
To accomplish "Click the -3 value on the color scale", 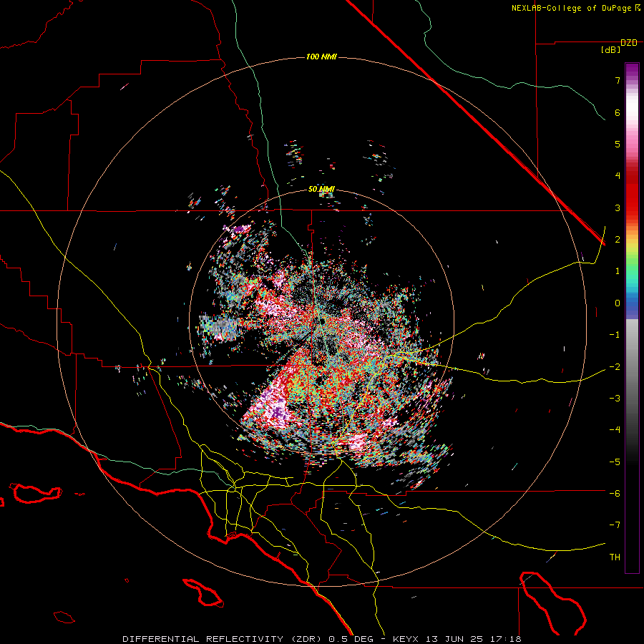I will click(x=615, y=398).
